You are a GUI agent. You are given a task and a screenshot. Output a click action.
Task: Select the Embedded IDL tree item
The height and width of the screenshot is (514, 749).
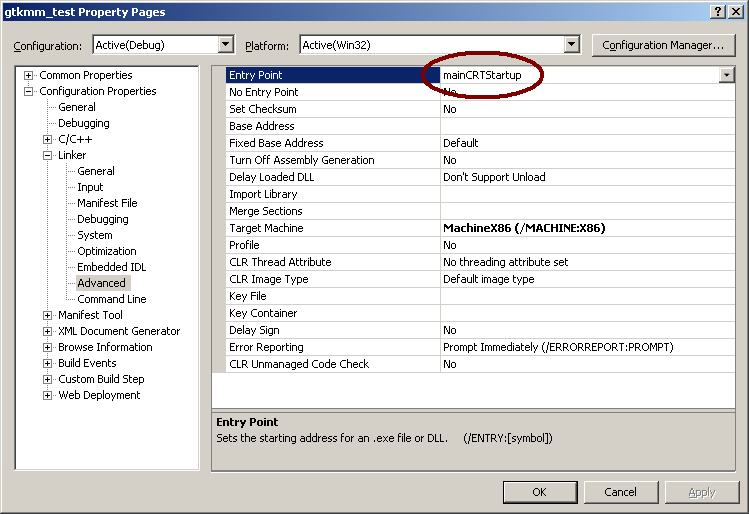coord(111,267)
